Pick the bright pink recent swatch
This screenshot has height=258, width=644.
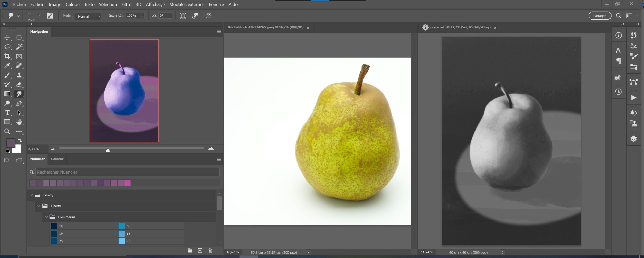click(128, 183)
